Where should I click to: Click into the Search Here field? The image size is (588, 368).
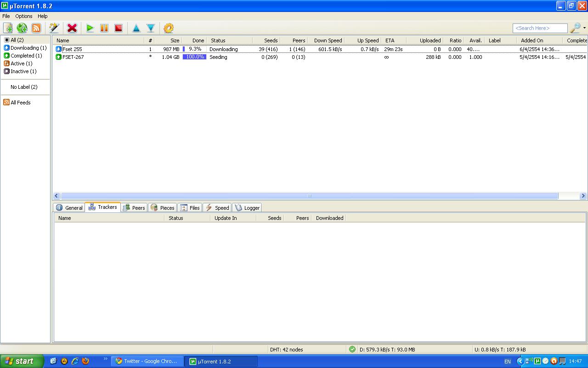[540, 28]
